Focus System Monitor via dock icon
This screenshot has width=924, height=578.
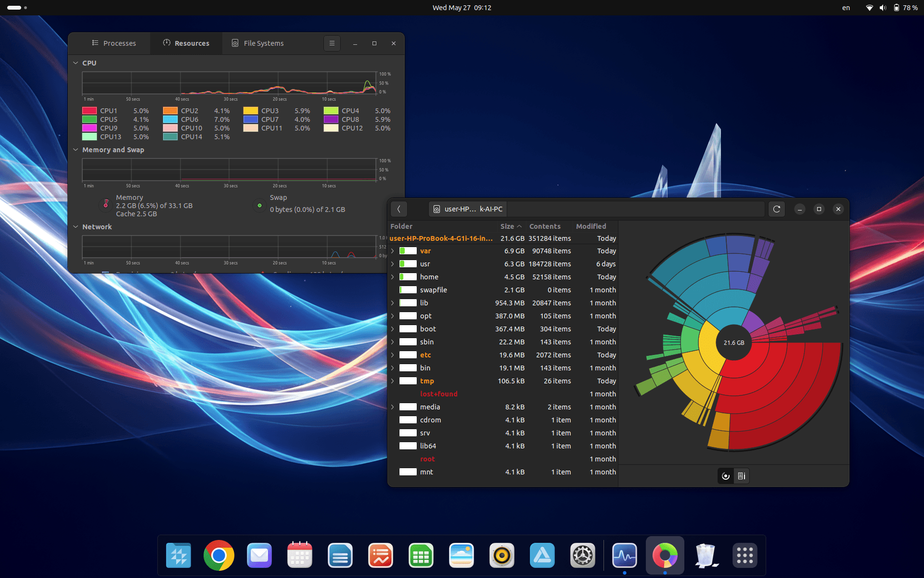625,555
